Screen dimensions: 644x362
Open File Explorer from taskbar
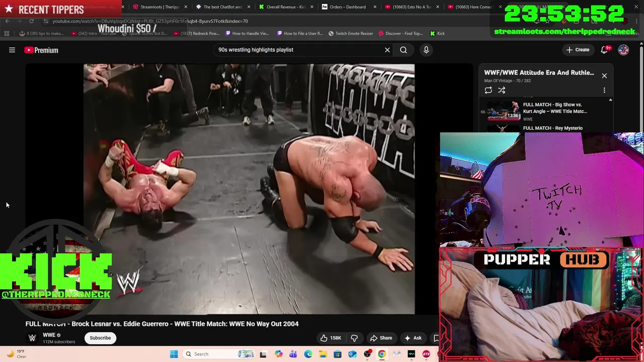tap(323, 354)
